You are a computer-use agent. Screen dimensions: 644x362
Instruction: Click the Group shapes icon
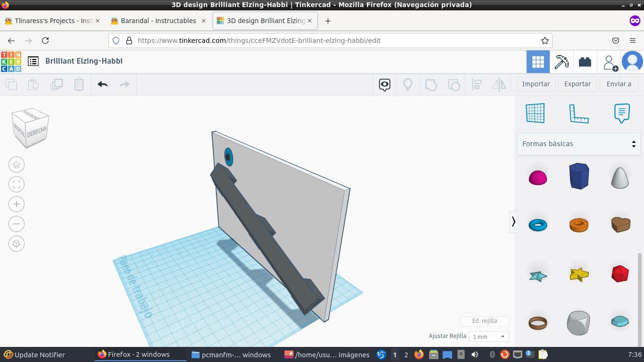[x=431, y=85]
